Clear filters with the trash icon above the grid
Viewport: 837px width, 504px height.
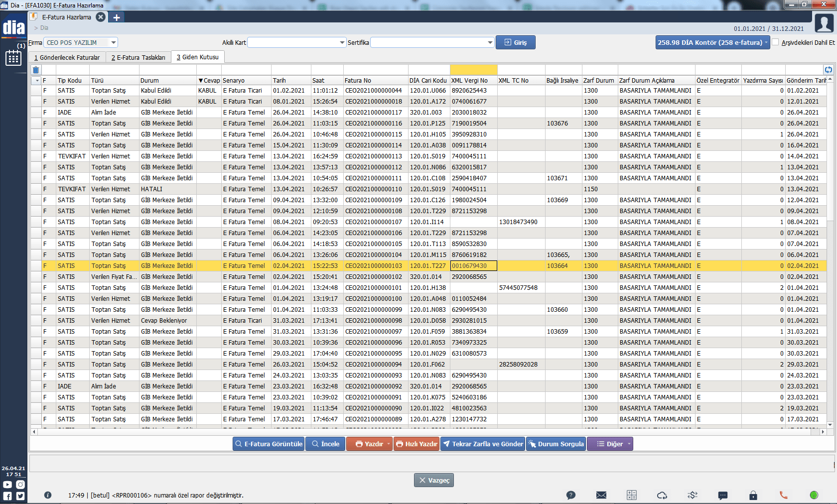click(35, 70)
